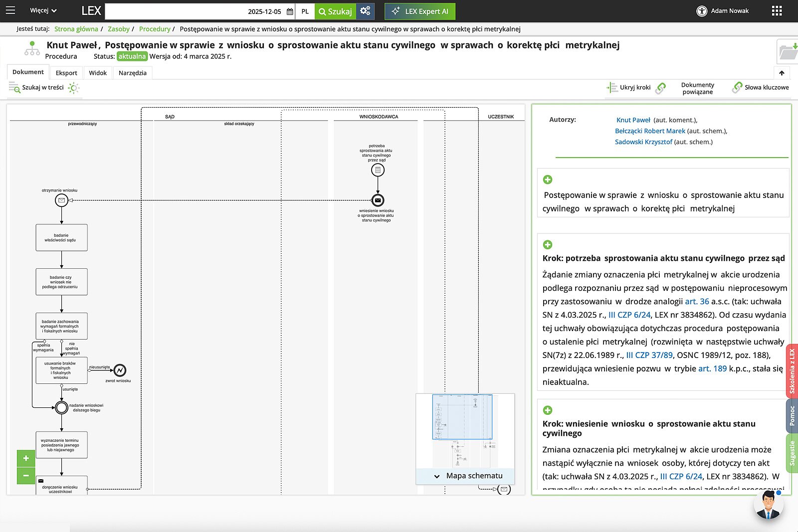The image size is (798, 532).
Task: Toggle the highlight lightbulb next to search
Action: coord(73,88)
